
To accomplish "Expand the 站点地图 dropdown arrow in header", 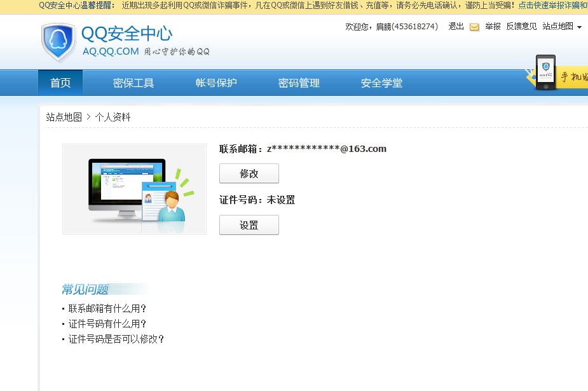I will [579, 27].
